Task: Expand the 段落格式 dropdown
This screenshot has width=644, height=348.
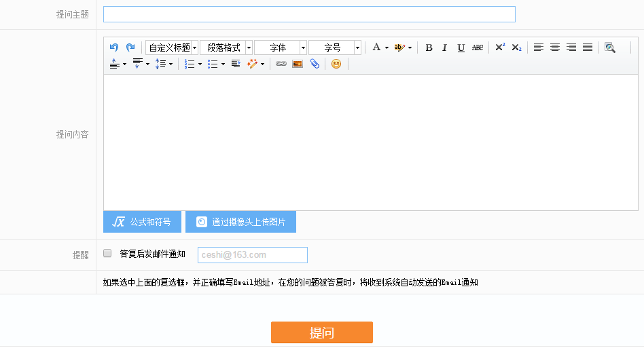Action: point(226,47)
